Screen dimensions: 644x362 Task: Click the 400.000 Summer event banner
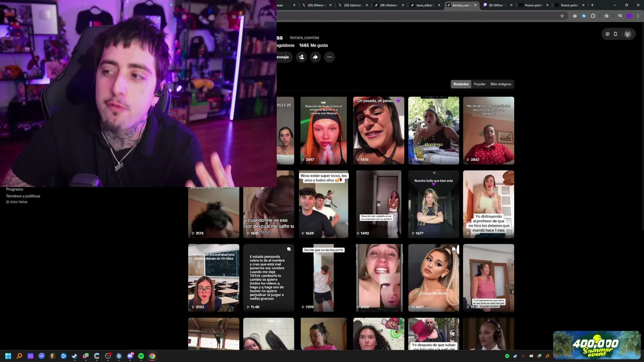(597, 345)
